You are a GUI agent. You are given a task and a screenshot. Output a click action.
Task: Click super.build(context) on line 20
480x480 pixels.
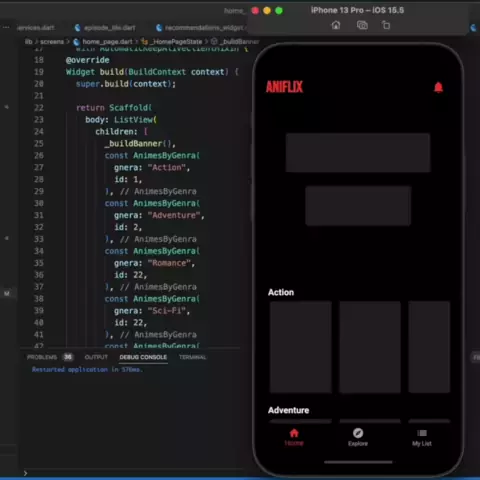pyautogui.click(x=125, y=84)
